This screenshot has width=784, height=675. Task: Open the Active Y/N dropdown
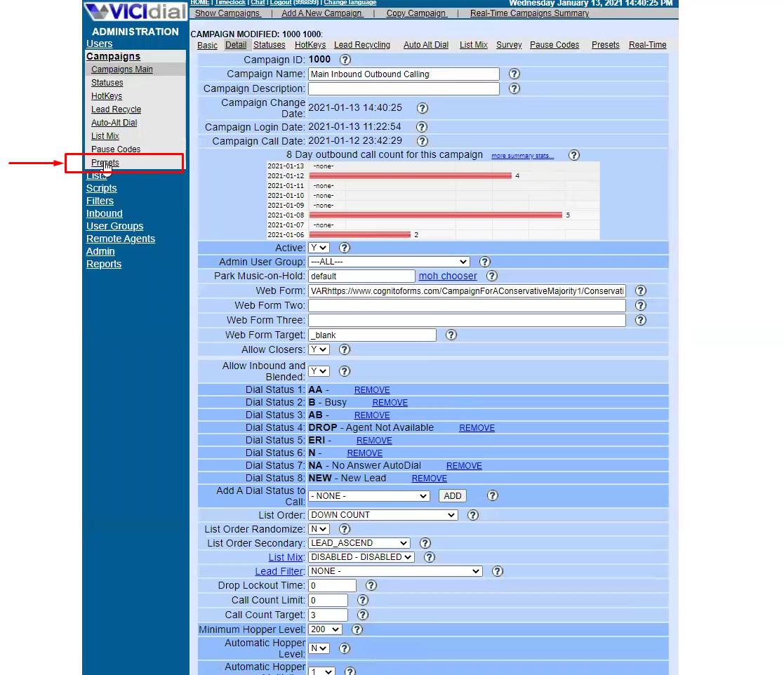pos(319,248)
